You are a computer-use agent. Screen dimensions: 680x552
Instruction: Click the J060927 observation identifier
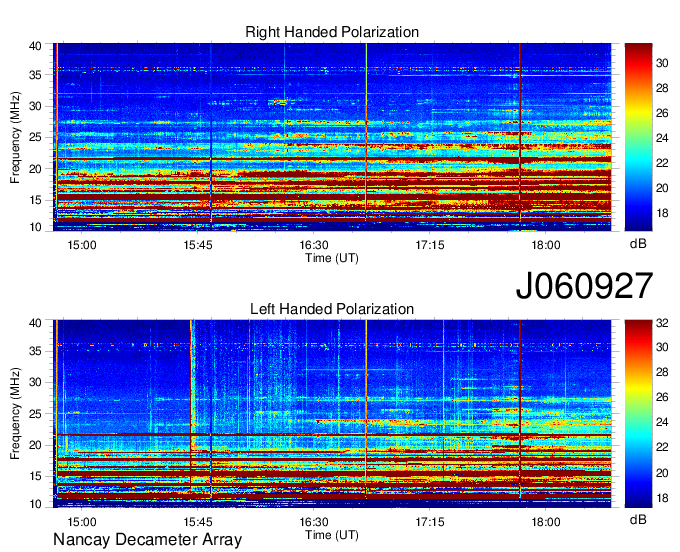click(x=584, y=286)
